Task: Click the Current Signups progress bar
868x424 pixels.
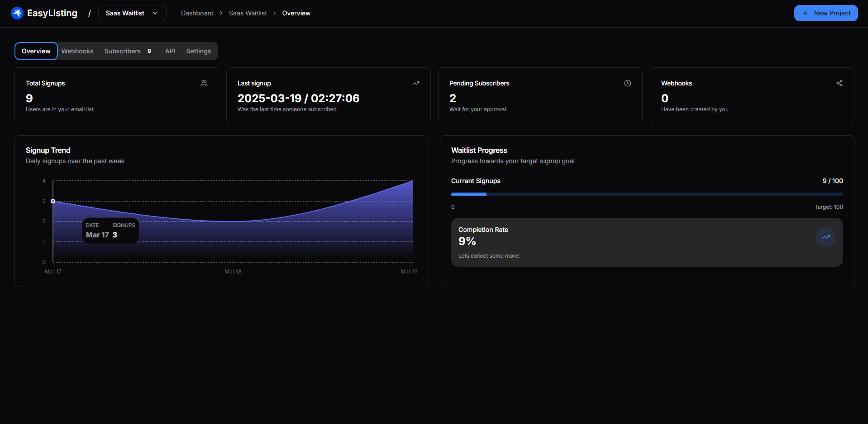Action: (647, 194)
